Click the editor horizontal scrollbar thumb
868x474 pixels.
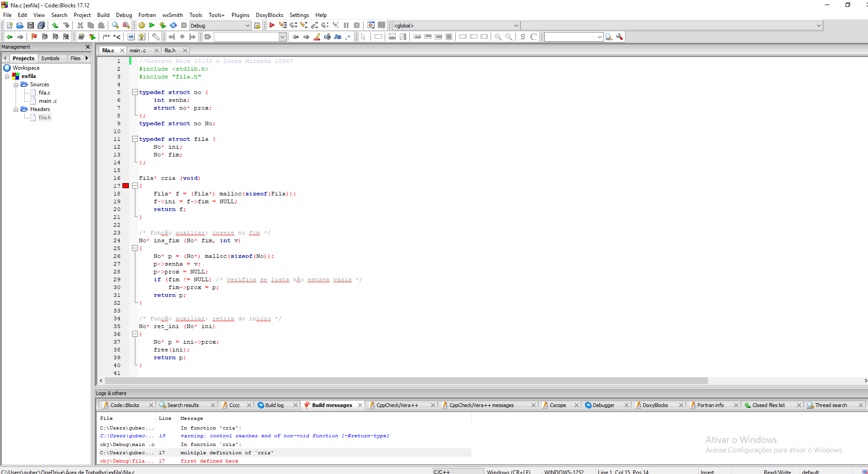[x=406, y=381]
